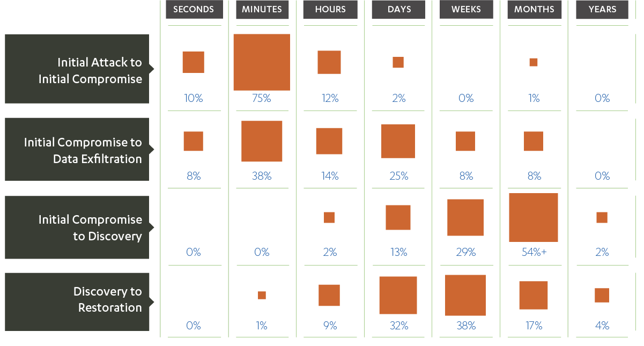
Task: Click the 10% value under SECONDS
Action: 194,98
